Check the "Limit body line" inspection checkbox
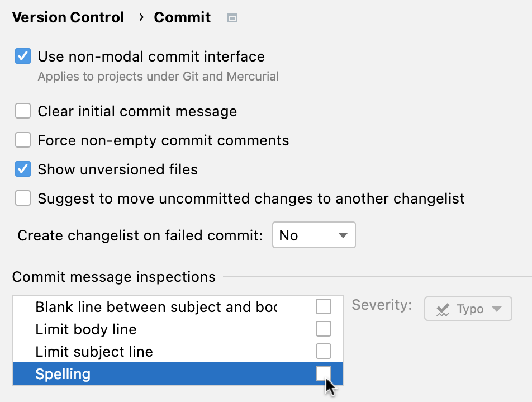 323,329
